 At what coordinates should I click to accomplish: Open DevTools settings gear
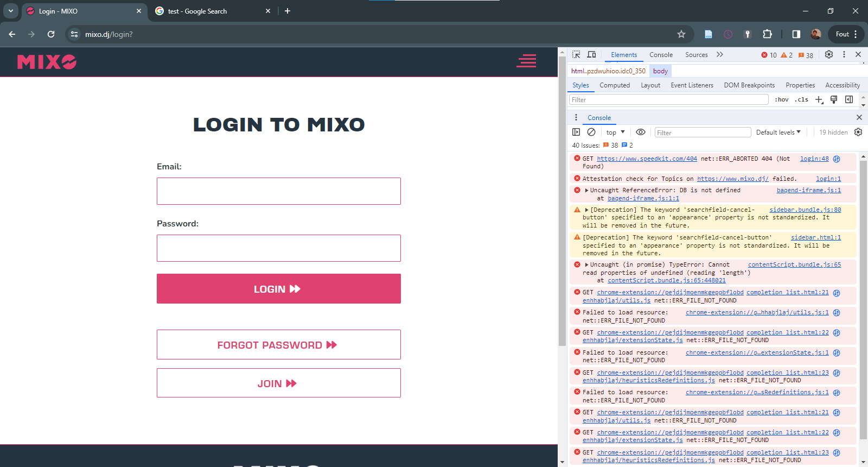(x=829, y=54)
